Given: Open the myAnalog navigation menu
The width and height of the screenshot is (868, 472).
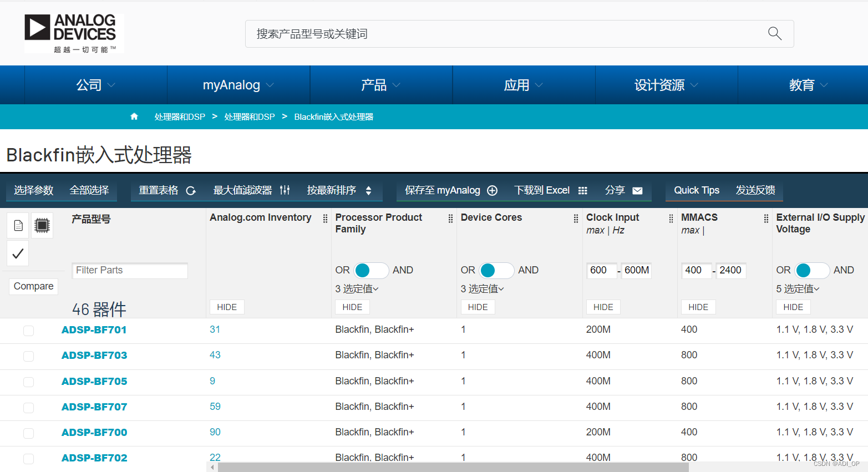Looking at the screenshot, I should [238, 85].
